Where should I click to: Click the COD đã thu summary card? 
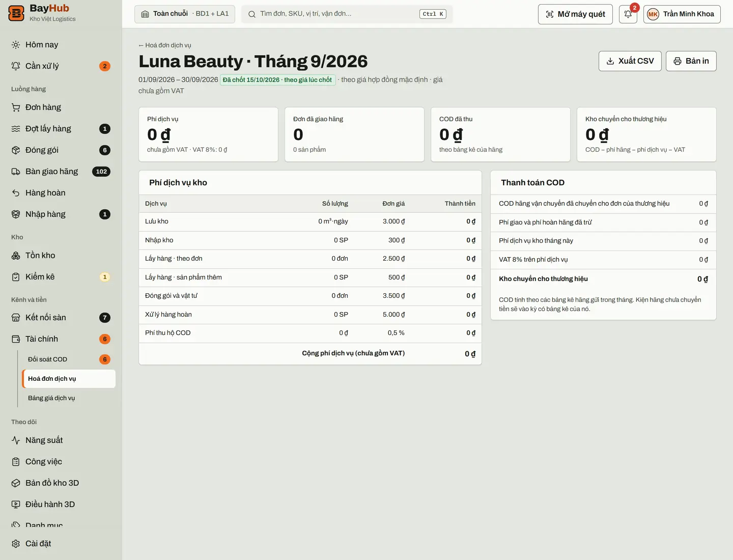point(500,134)
